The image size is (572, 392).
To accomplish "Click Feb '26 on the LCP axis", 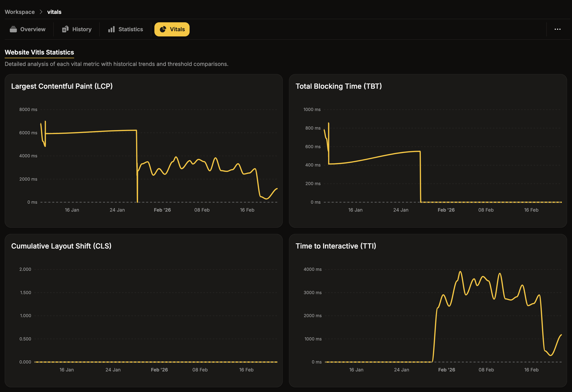I will 162,210.
